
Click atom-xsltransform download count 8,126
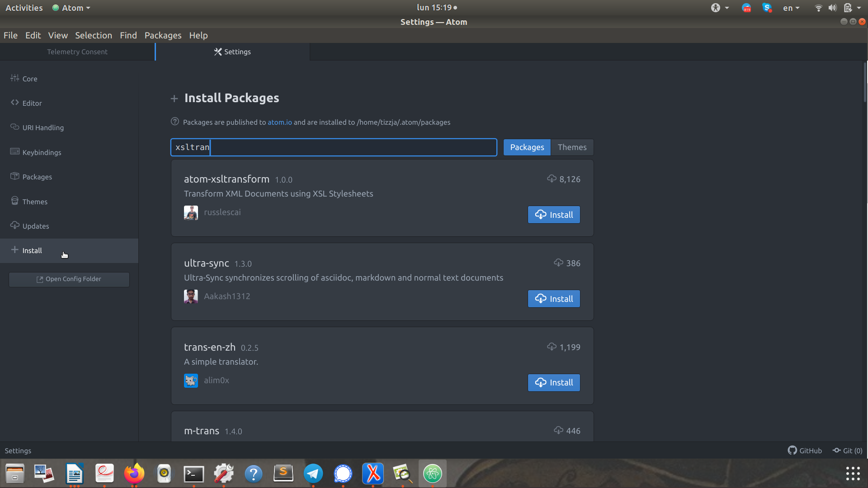(x=564, y=179)
